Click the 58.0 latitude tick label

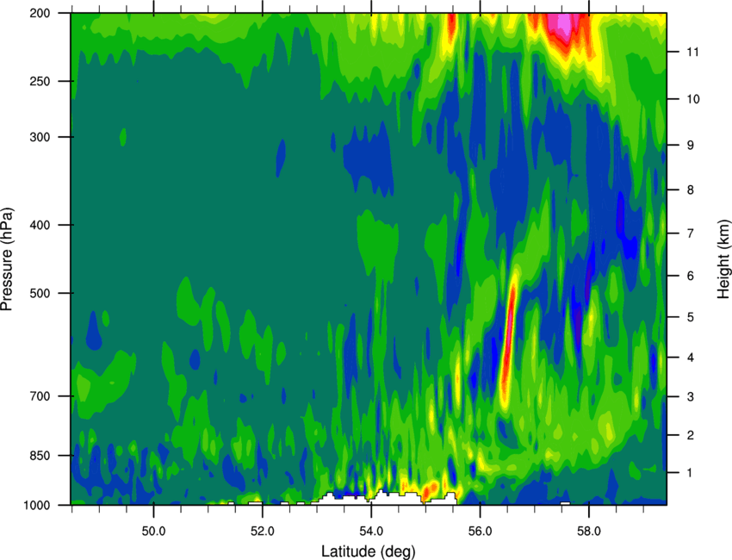[x=589, y=532]
